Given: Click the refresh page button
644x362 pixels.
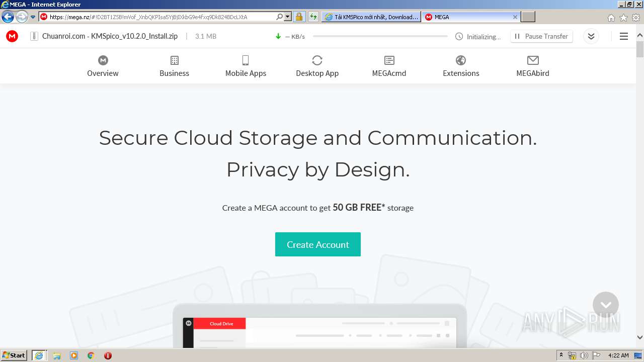Looking at the screenshot, I should 313,17.
